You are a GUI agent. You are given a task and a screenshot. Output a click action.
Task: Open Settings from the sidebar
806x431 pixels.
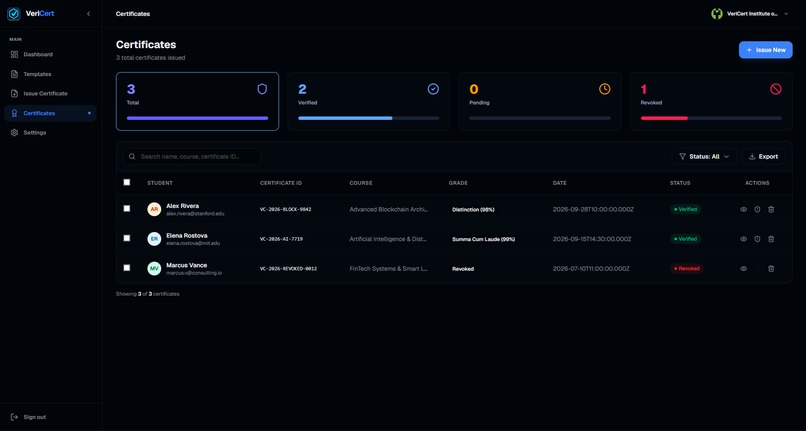[x=50, y=133]
